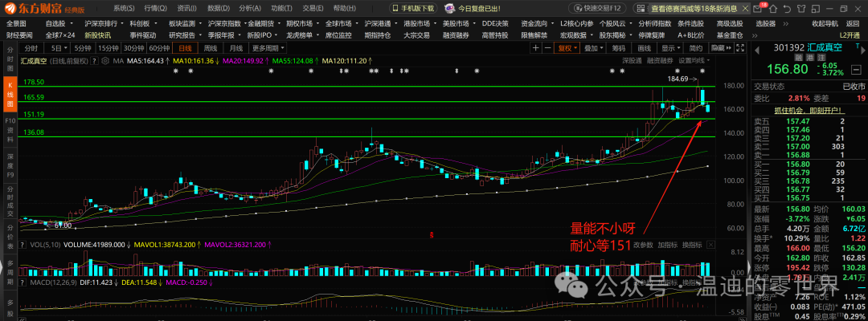Click the 融 badge under stock name
Viewport: 868px width, 321px height.
(798, 58)
